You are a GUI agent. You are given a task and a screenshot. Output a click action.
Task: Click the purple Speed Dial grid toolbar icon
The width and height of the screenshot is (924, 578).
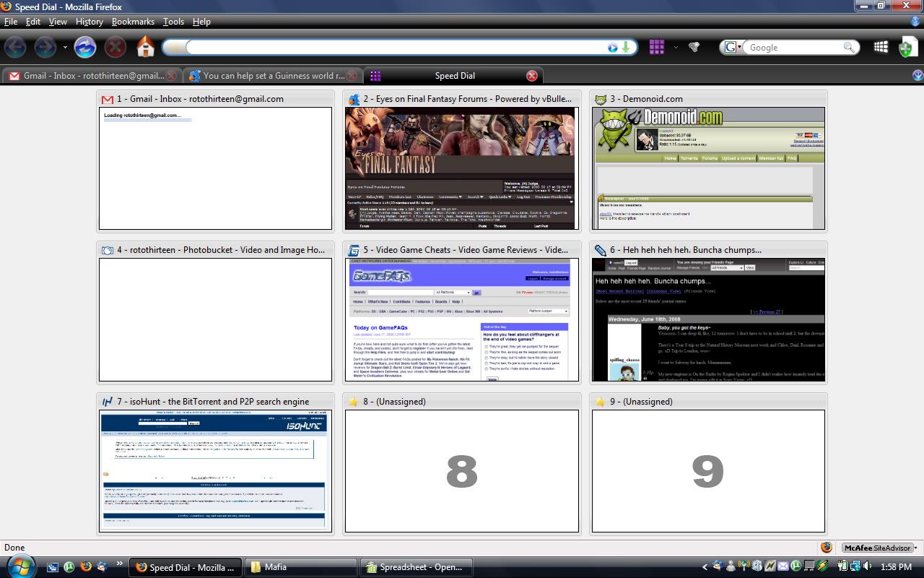656,47
